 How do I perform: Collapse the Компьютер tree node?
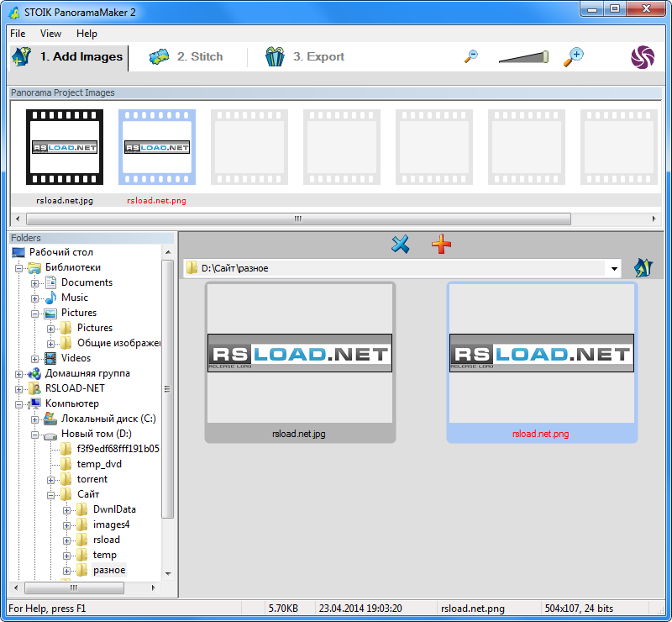(18, 404)
